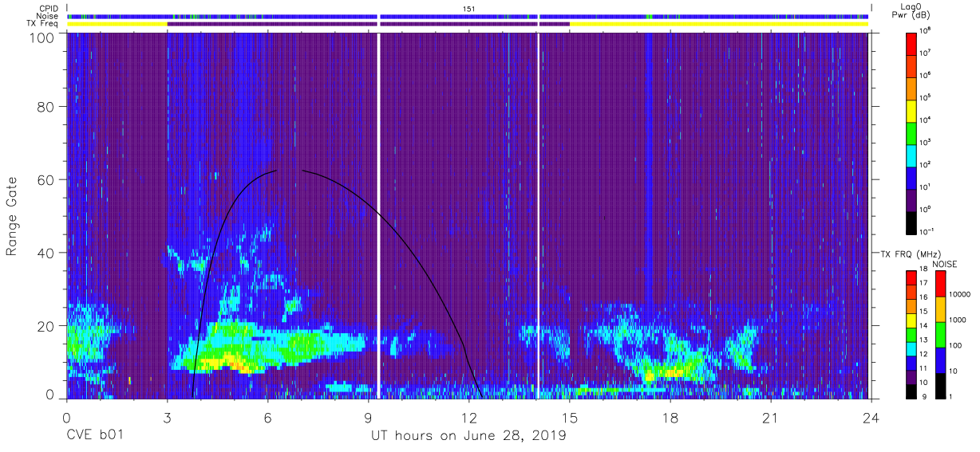Click the blue 10–100 NOISE legend swatch
This screenshot has height=452, width=980.
(x=940, y=359)
